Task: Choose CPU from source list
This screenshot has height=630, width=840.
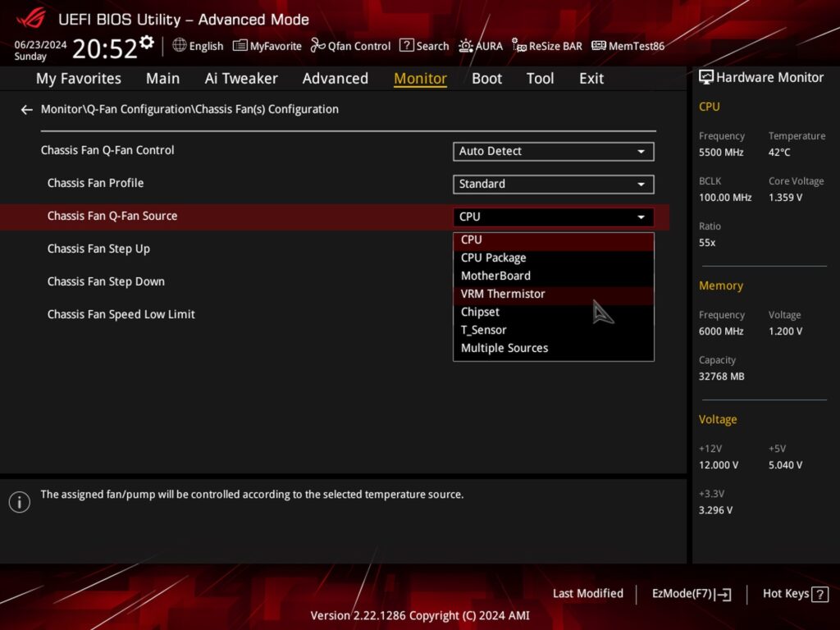Action: 554,240
